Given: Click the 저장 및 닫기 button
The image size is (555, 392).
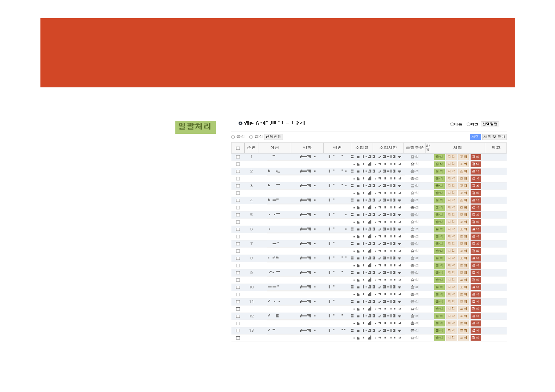Looking at the screenshot, I should pos(494,137).
